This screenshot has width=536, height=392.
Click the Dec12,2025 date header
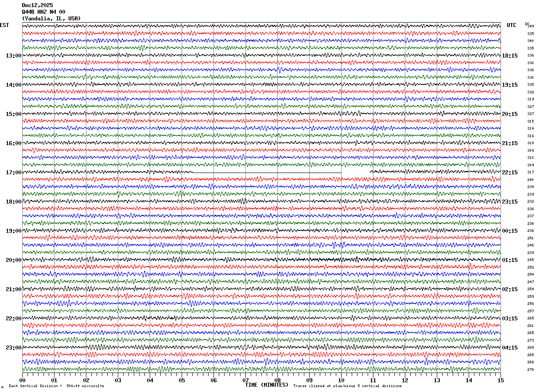click(x=37, y=5)
